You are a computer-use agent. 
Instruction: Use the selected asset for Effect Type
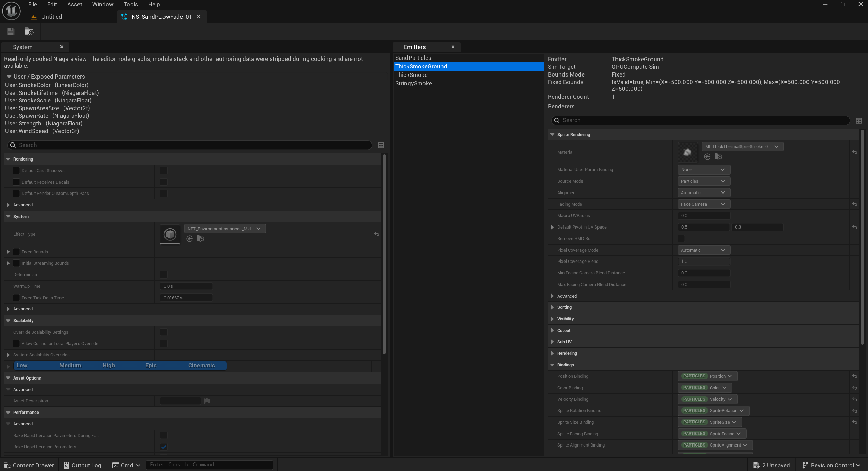tap(190, 239)
